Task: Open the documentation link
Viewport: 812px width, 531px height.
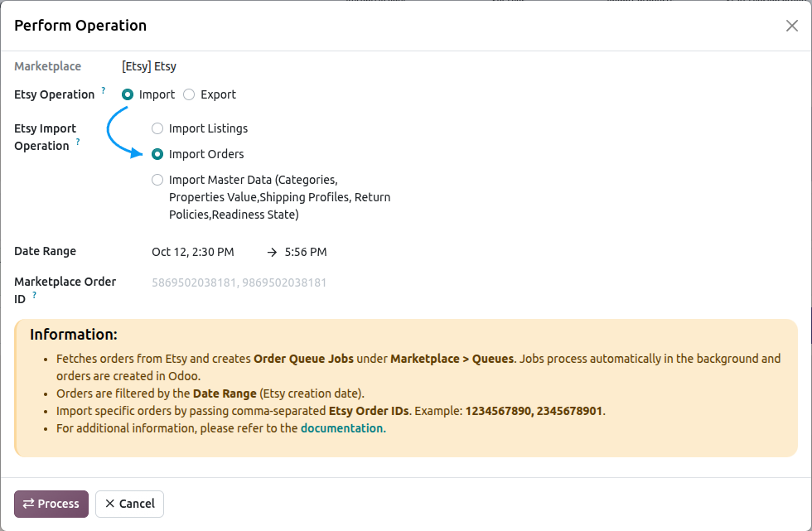Action: click(x=341, y=428)
